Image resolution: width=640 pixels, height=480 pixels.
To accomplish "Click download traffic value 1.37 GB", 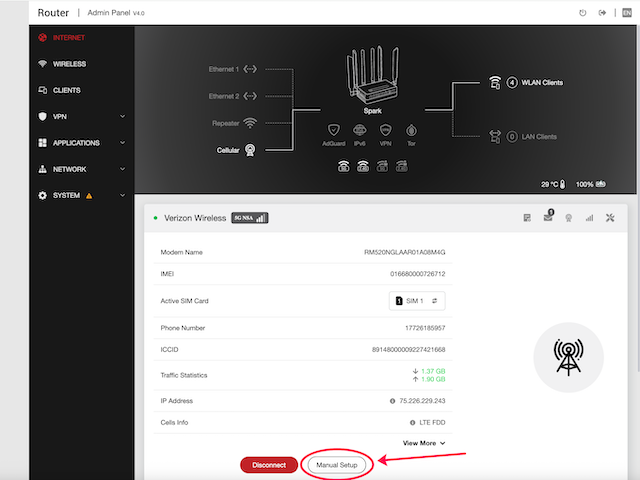I will point(433,371).
